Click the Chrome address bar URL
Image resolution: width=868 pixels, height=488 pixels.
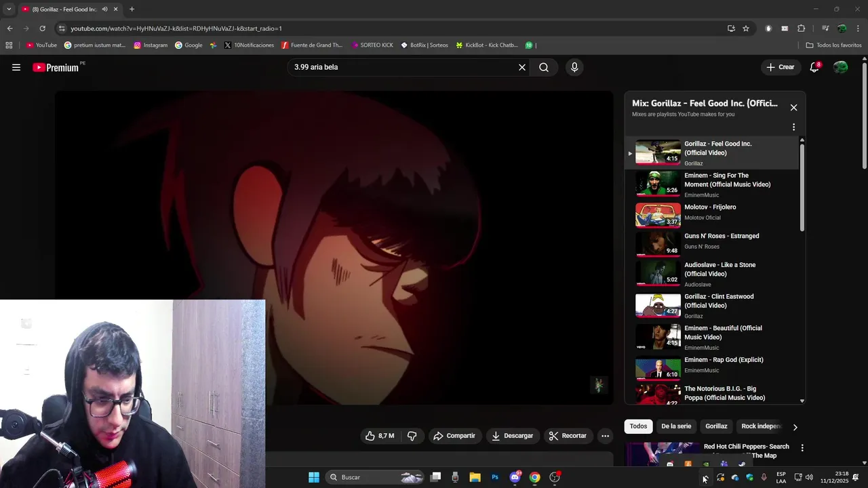pyautogui.click(x=176, y=28)
